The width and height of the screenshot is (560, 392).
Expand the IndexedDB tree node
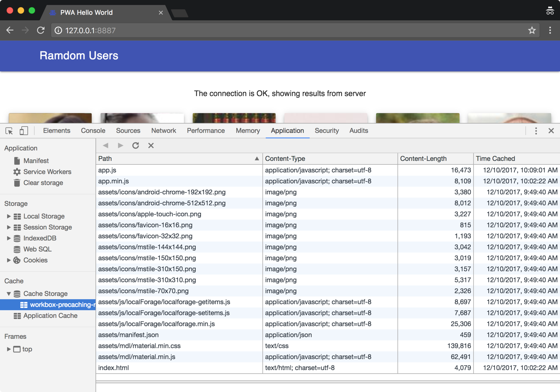[x=8, y=238]
